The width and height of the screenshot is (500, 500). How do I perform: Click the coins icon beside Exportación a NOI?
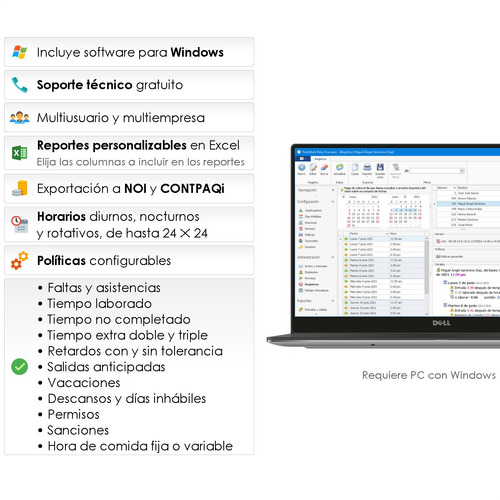click(19, 188)
